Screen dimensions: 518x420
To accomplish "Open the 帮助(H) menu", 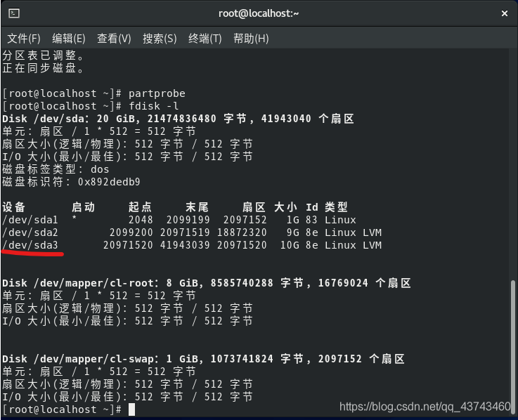I will 251,39.
